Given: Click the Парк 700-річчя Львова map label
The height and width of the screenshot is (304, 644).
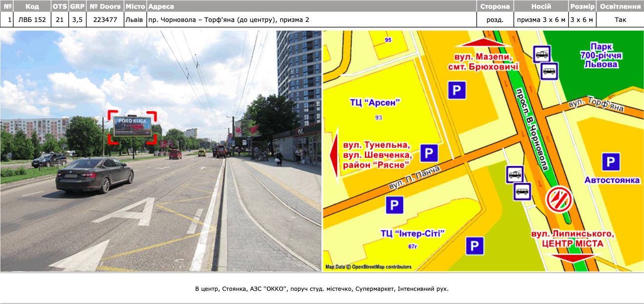Looking at the screenshot, I should click(x=600, y=55).
